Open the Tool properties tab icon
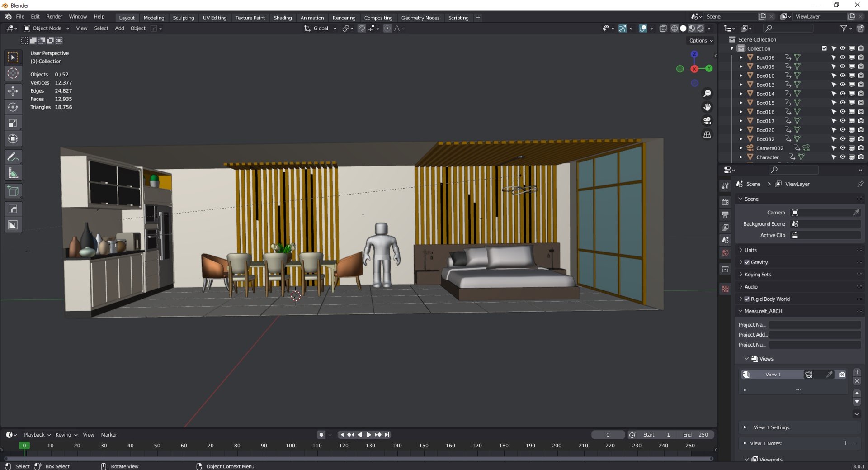 pos(726,186)
